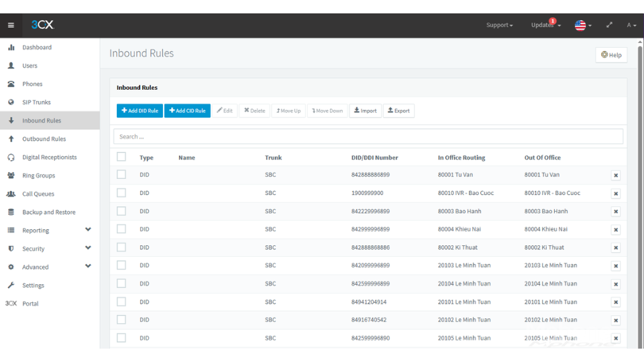Tick the checkbox for DID 842099996899
This screenshot has width=644, height=362.
point(121,265)
